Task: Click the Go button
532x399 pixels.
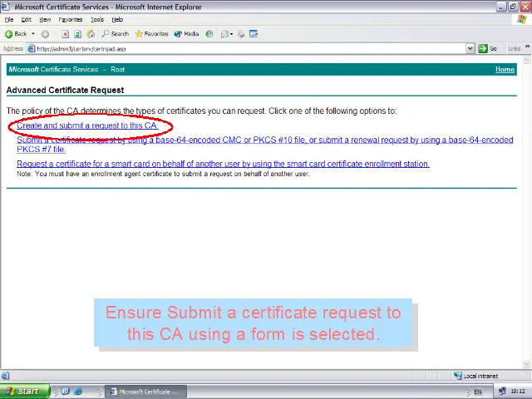Action: [488, 49]
